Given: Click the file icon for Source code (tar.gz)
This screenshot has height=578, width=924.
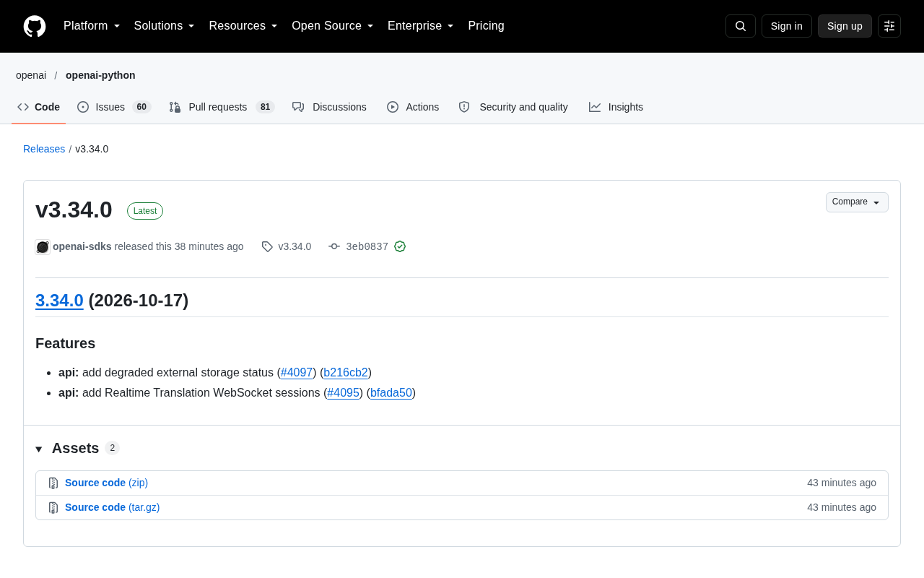Looking at the screenshot, I should click(x=53, y=508).
